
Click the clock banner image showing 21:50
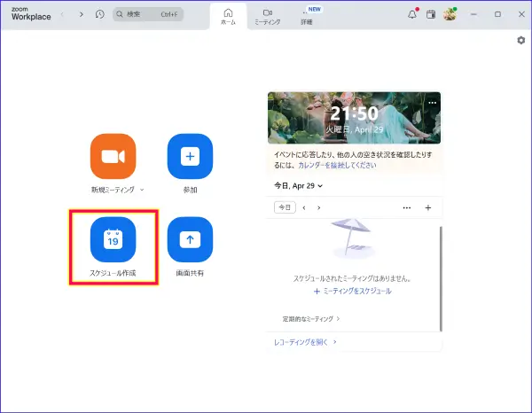tap(354, 118)
